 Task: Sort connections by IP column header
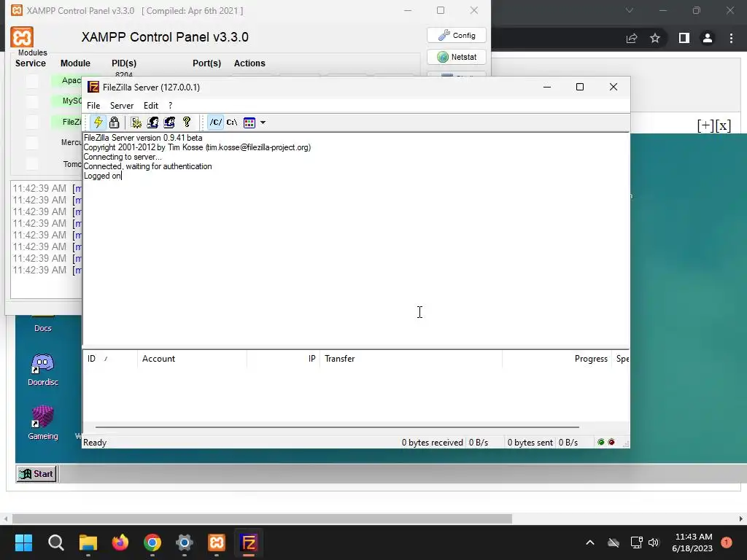point(283,359)
